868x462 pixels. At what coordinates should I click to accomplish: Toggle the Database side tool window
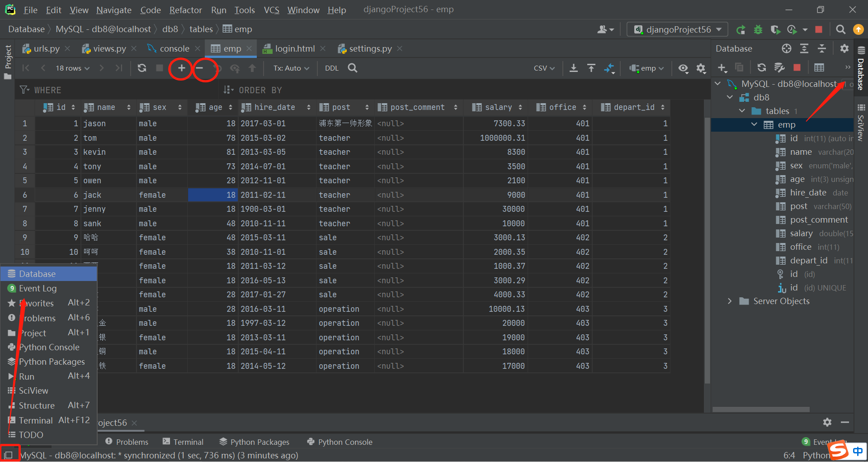tap(861, 68)
